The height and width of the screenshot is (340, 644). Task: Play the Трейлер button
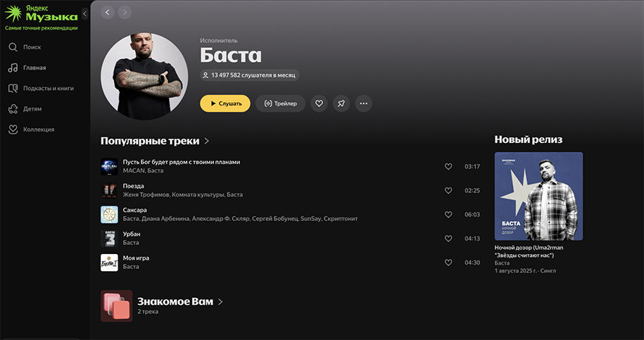tap(281, 103)
